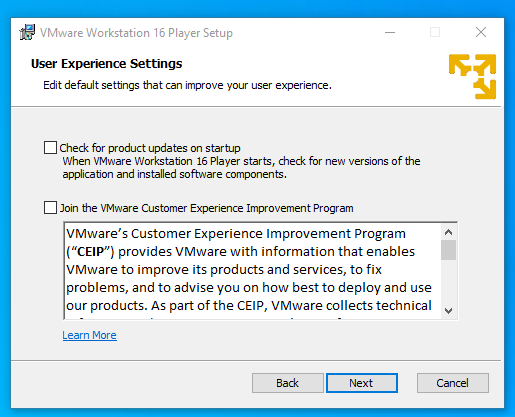The width and height of the screenshot is (515, 417).
Task: Click the VMware Workstation 16 Player Setup title
Action: [136, 33]
